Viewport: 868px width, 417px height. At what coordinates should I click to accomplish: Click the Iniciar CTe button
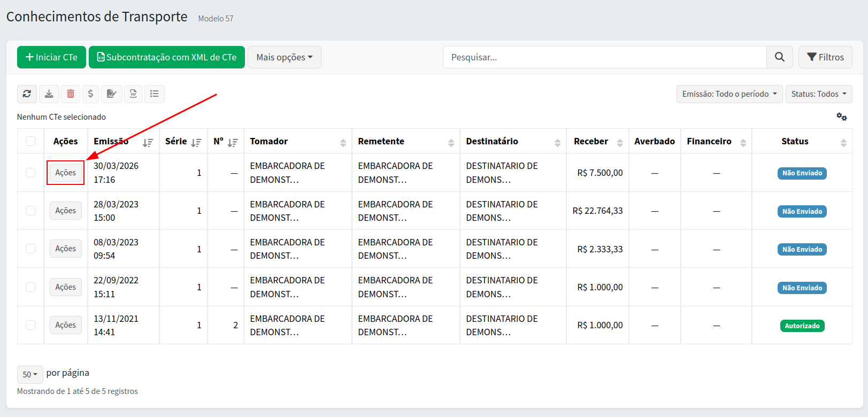(51, 57)
